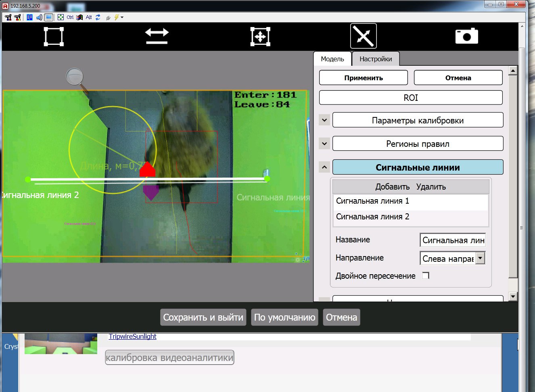Enable the Двойное пересечение checkbox

(425, 275)
